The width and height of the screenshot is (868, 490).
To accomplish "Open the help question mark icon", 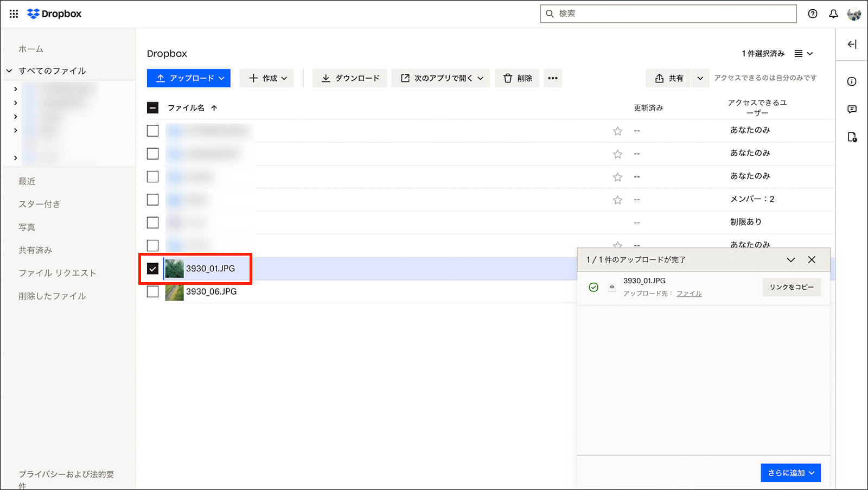I will pos(813,14).
